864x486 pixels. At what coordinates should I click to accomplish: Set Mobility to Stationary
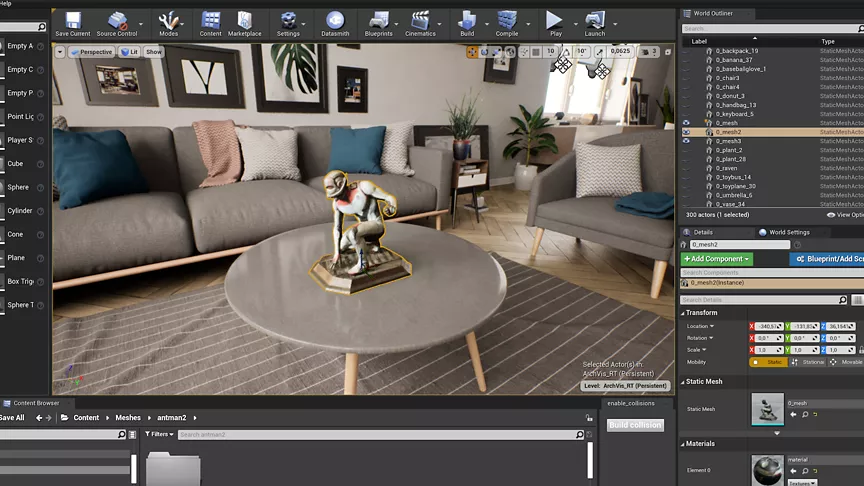[807, 362]
